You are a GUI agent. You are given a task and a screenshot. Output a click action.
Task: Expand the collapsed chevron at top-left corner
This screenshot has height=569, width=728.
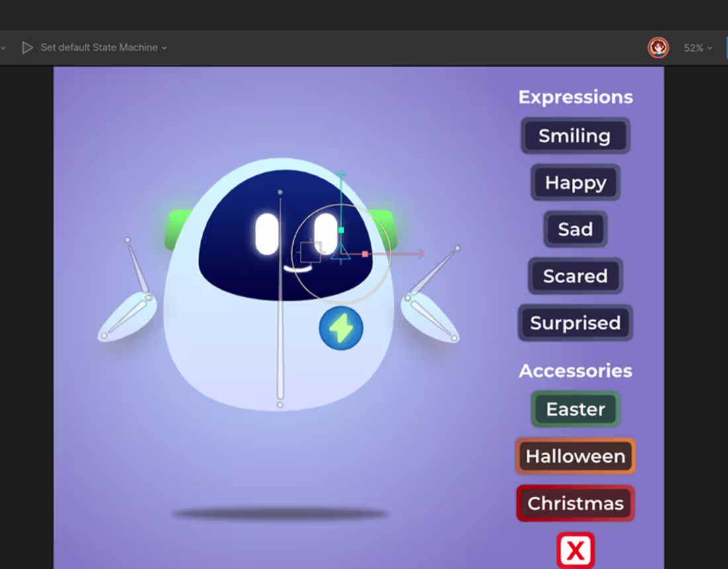coord(5,47)
